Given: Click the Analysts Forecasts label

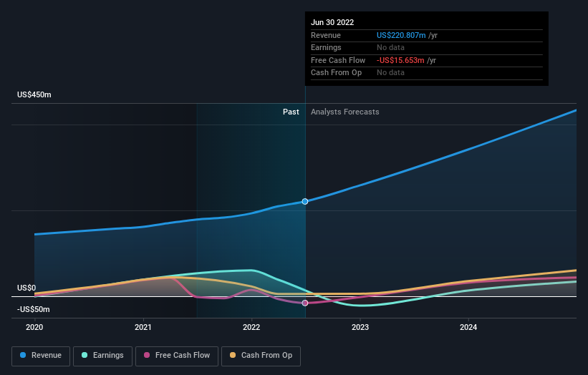Looking at the screenshot, I should (345, 112).
